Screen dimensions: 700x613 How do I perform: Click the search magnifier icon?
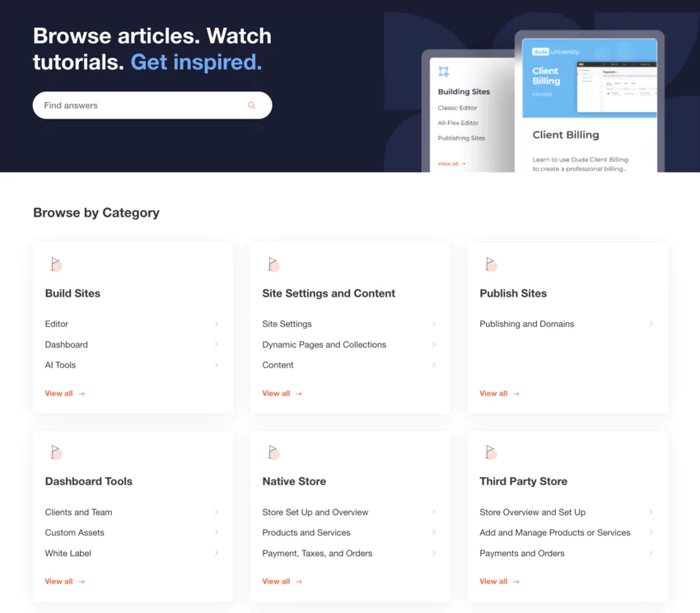point(252,105)
